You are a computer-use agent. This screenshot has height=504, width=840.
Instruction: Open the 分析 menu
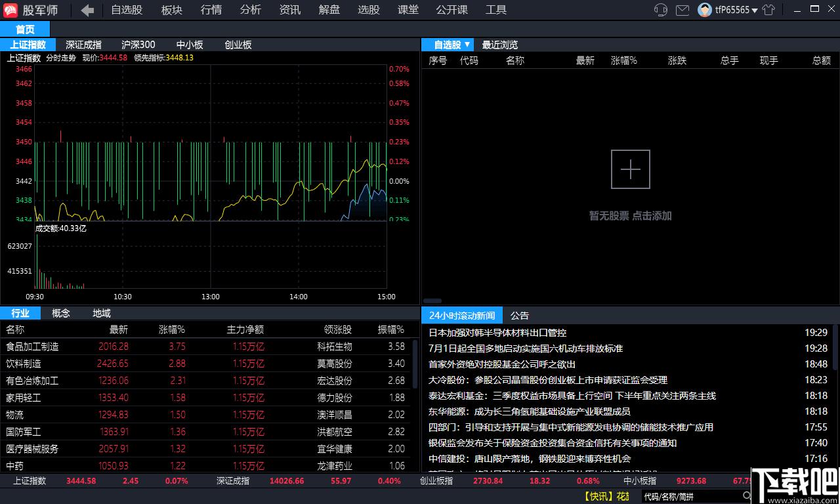250,10
